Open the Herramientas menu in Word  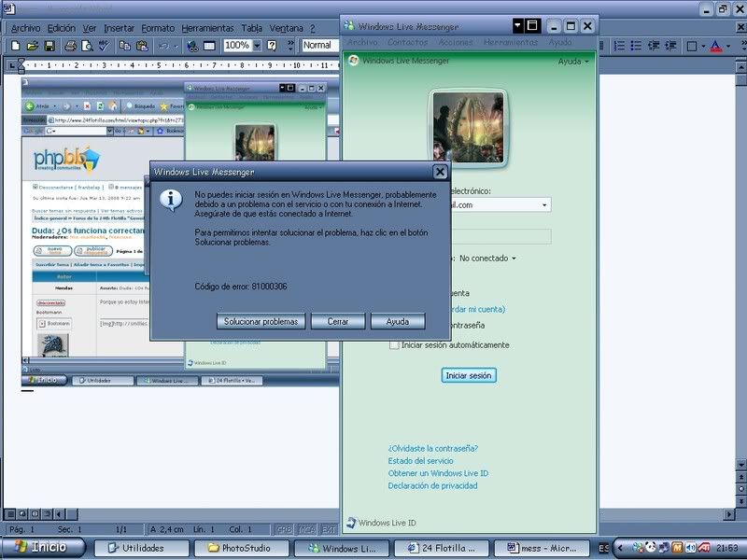coord(207,28)
